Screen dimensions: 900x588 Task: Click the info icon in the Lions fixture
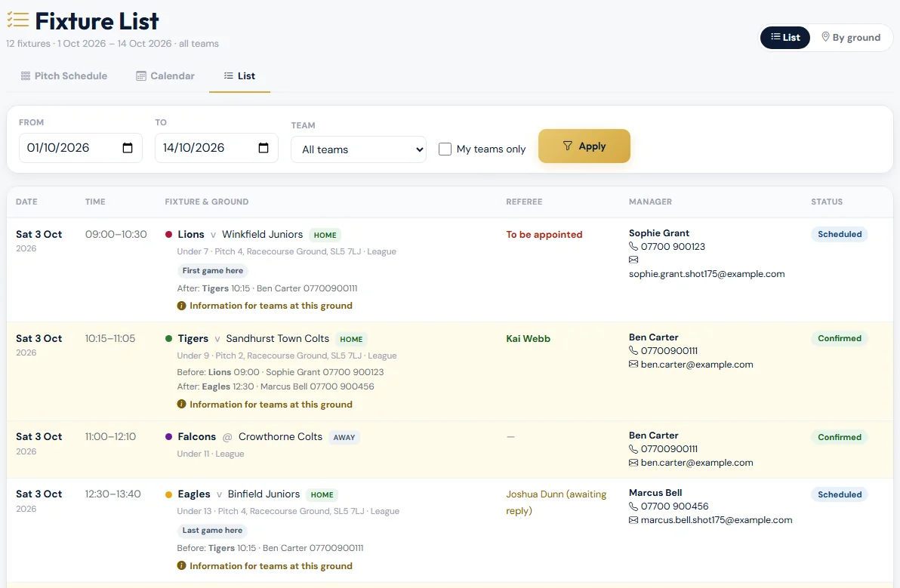[181, 306]
